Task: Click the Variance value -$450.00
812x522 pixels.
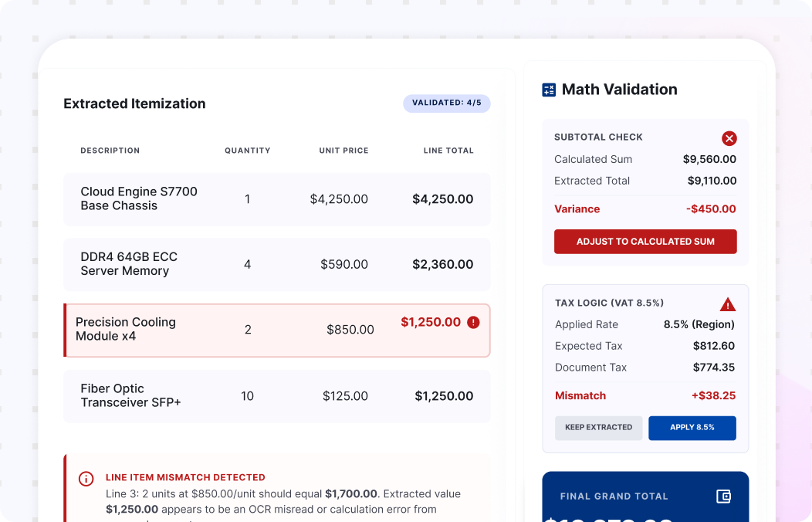Action: click(711, 209)
